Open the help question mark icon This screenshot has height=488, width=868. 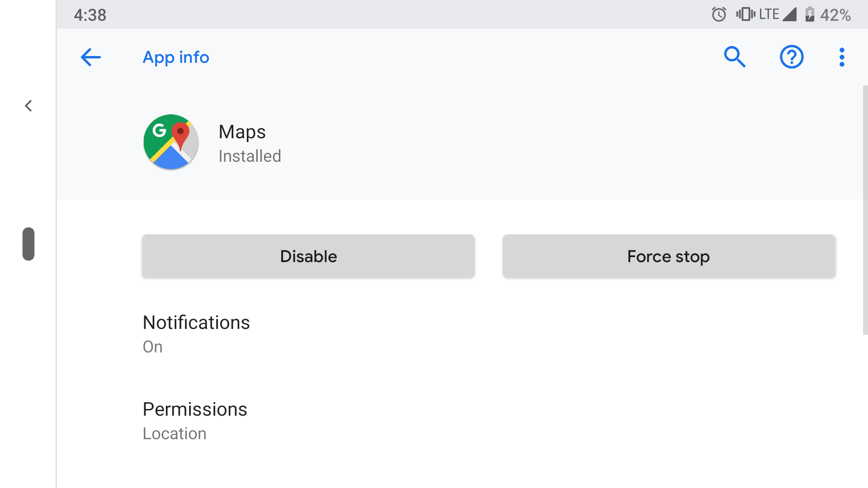coord(792,57)
